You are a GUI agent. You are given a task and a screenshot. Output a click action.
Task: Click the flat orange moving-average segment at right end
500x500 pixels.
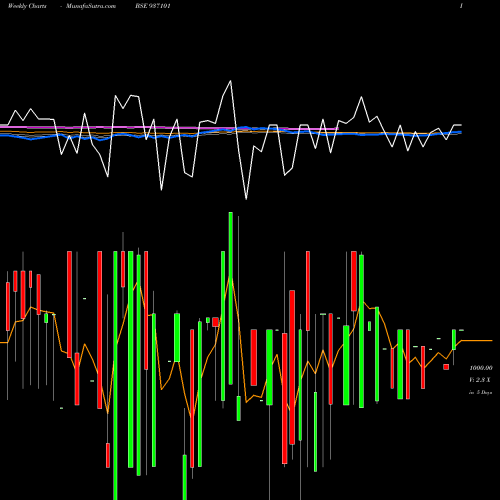pyautogui.click(x=477, y=341)
